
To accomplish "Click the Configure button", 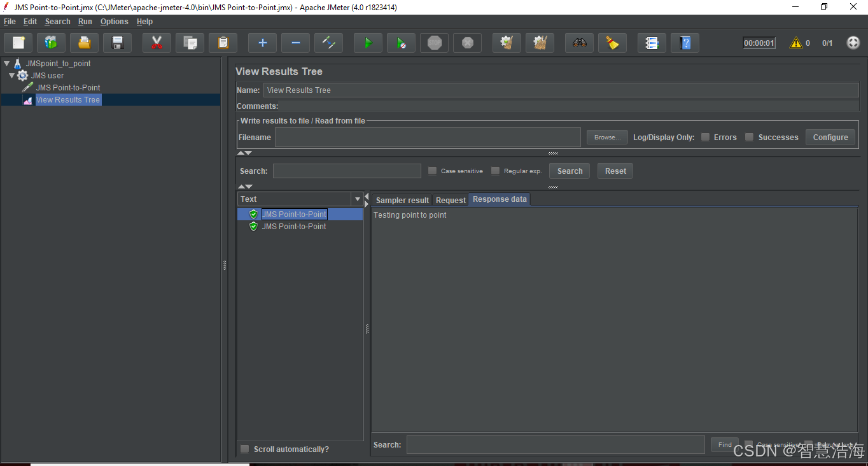I will coord(830,137).
